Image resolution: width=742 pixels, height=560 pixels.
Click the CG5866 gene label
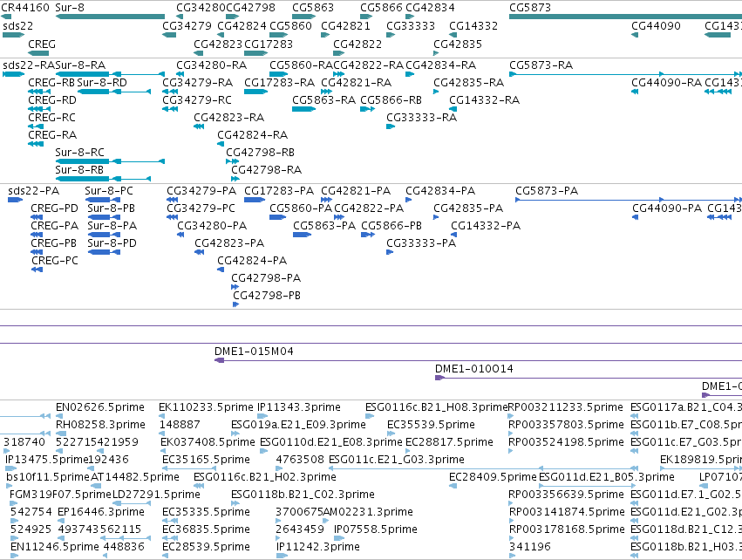click(381, 8)
